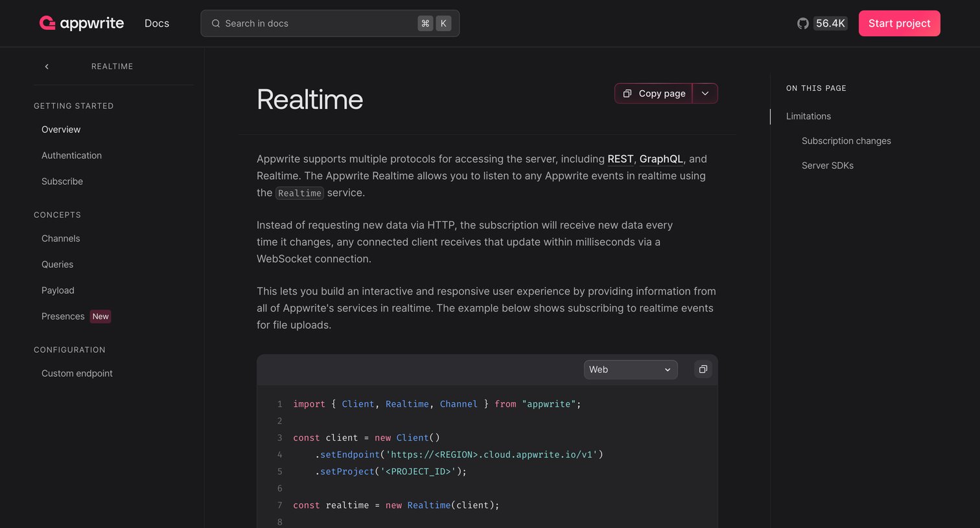Click the CONCEPTS section label
The image size is (980, 528).
coord(57,215)
